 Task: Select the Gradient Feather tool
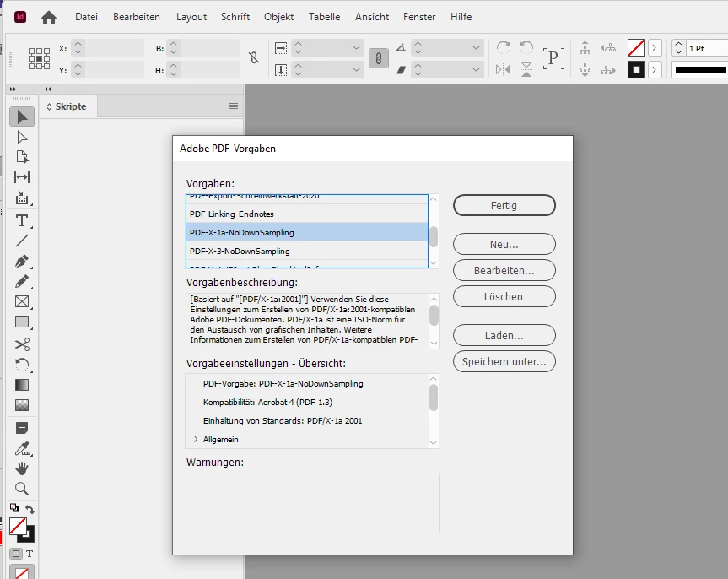coord(22,405)
